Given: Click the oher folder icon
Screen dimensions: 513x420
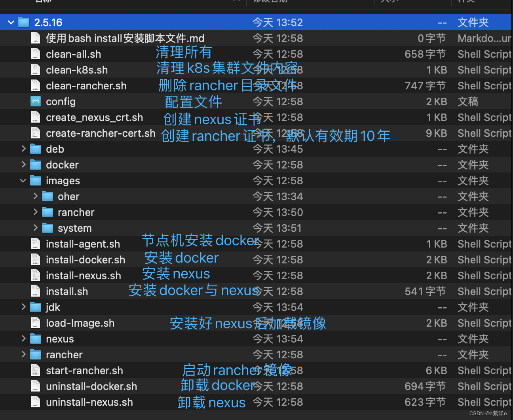Looking at the screenshot, I should click(47, 197).
